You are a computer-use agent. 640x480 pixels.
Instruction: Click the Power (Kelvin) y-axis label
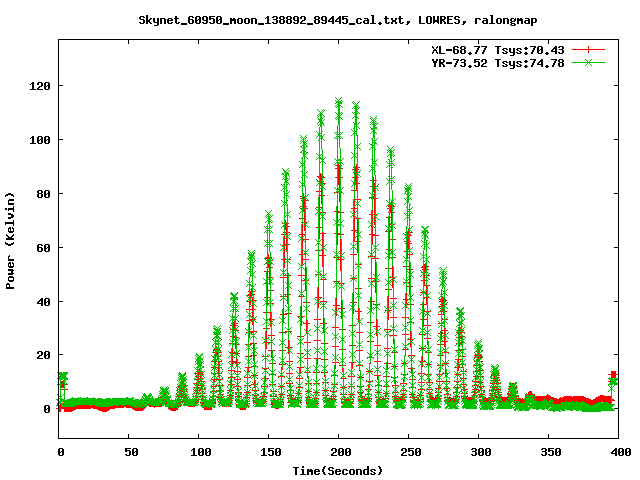point(11,240)
